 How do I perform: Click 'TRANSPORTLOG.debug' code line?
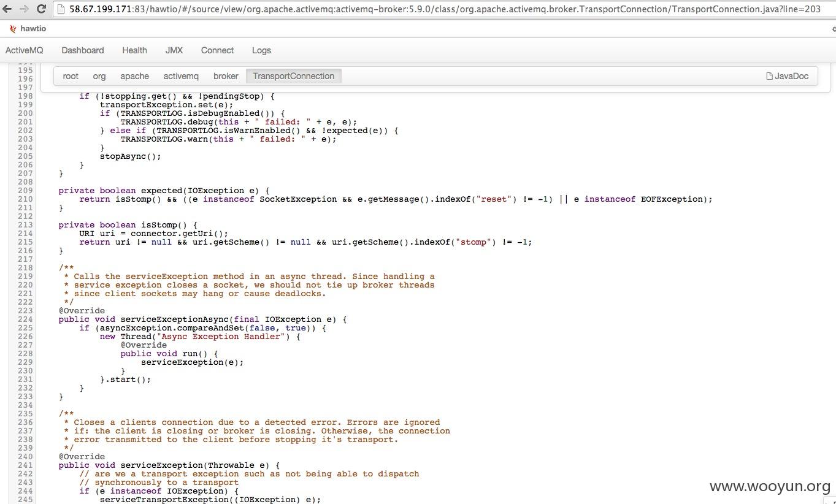click(239, 121)
